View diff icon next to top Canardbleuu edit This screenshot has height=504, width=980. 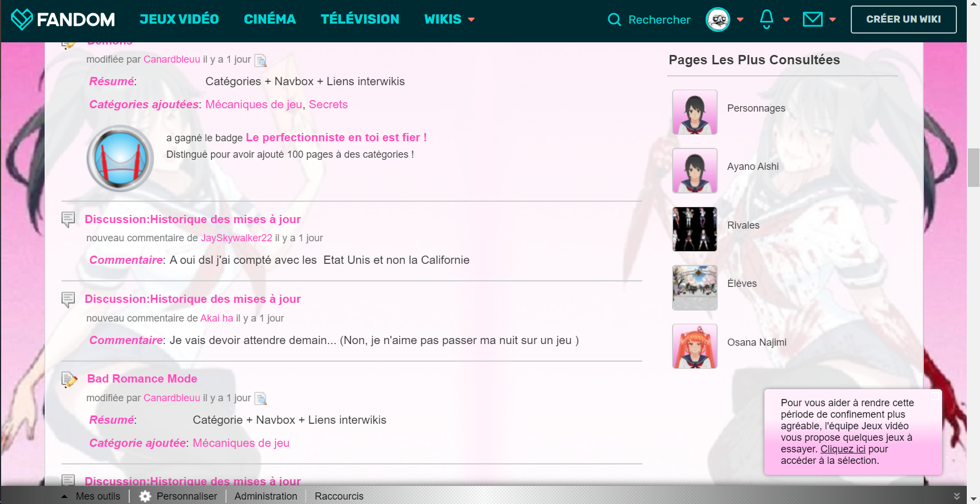click(261, 60)
